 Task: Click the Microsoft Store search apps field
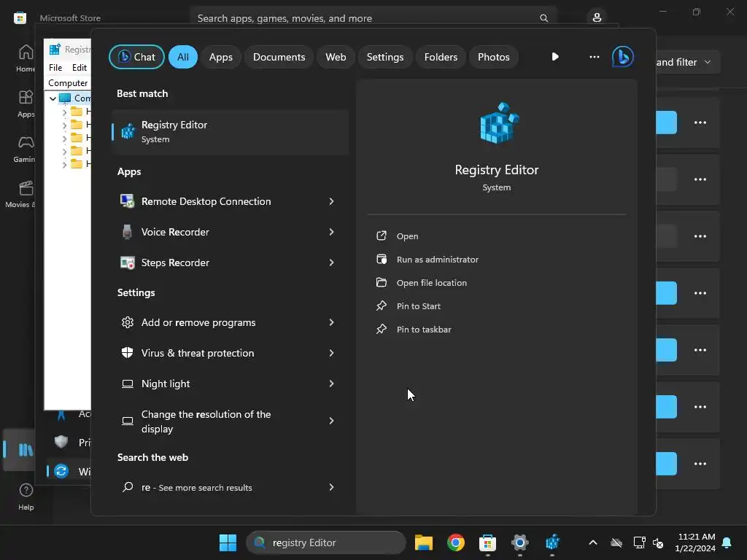(373, 18)
